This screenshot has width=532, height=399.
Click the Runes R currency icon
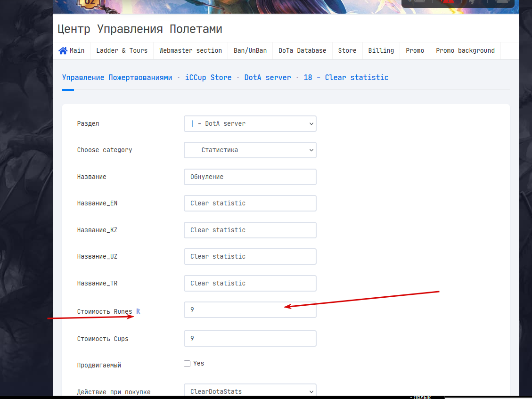pos(138,311)
